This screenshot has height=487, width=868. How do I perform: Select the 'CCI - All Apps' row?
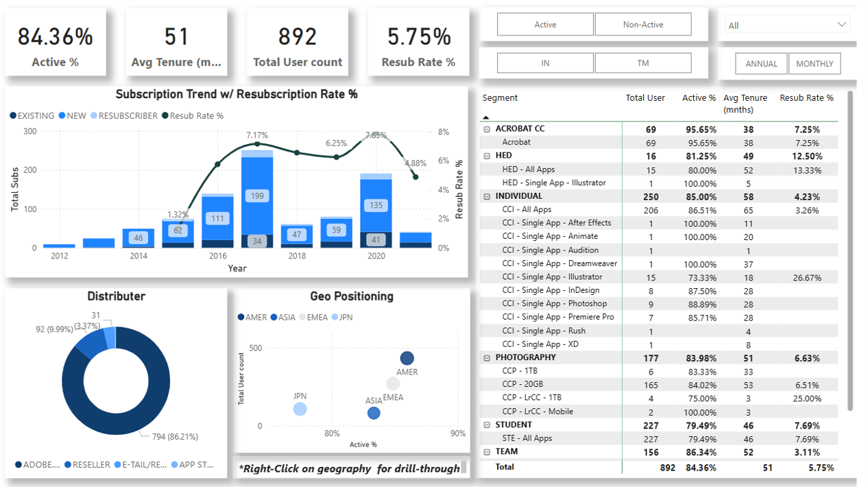tap(659, 210)
